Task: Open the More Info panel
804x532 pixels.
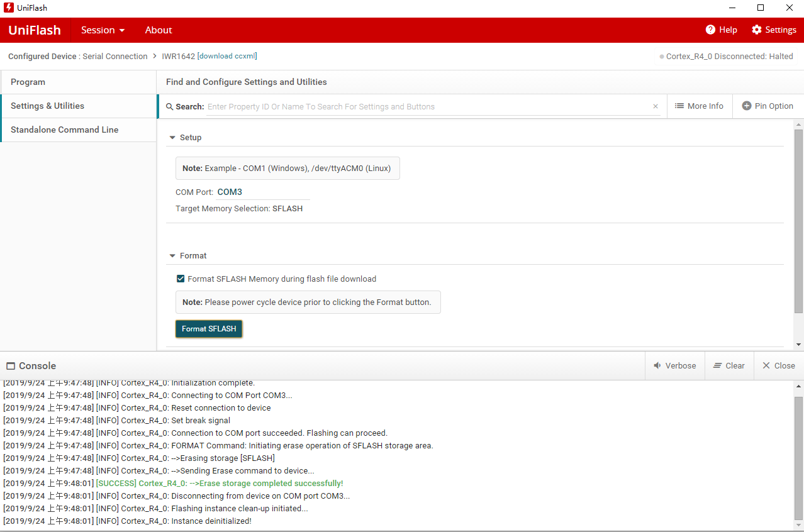Action: click(699, 106)
